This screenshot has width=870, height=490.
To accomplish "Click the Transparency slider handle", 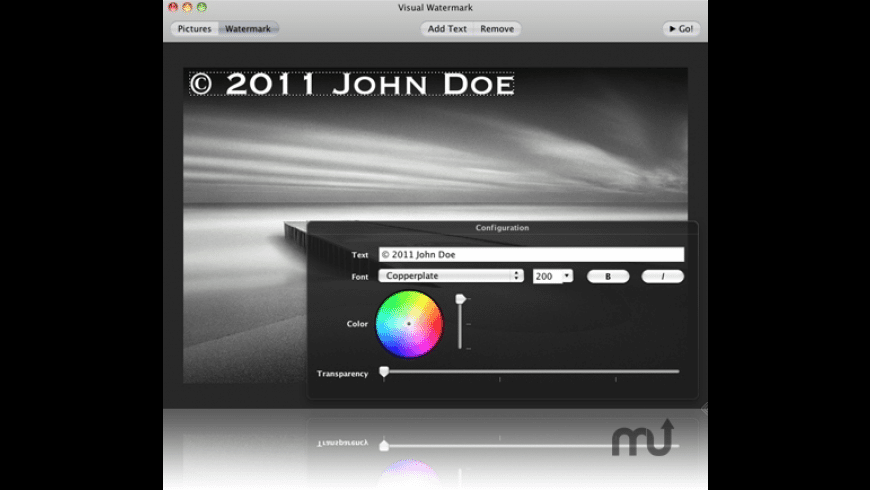I will click(x=384, y=371).
